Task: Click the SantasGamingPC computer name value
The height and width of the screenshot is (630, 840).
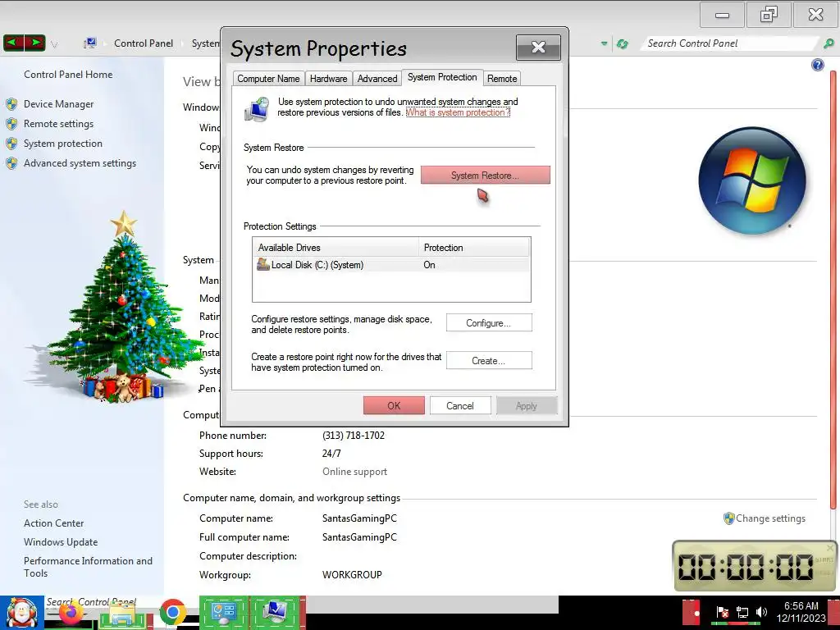Action: click(x=359, y=518)
